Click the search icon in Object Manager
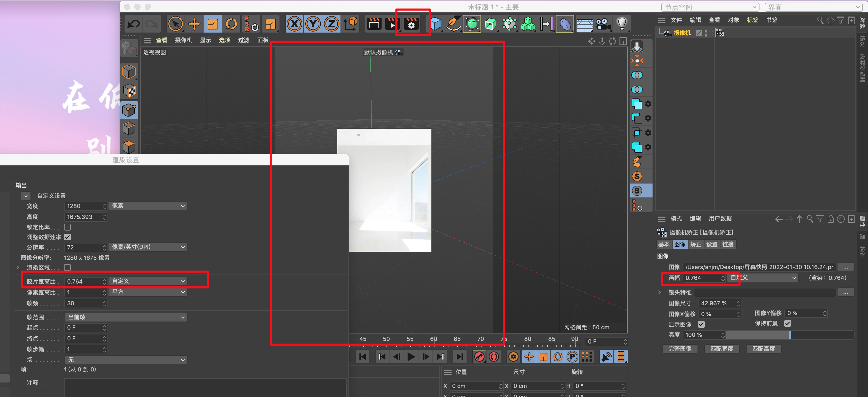 click(820, 21)
